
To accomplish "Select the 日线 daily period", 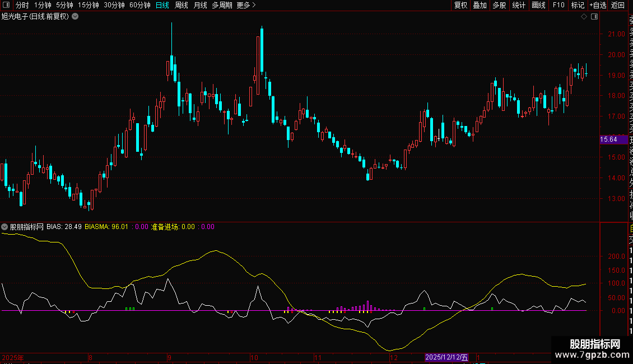I will [162, 5].
